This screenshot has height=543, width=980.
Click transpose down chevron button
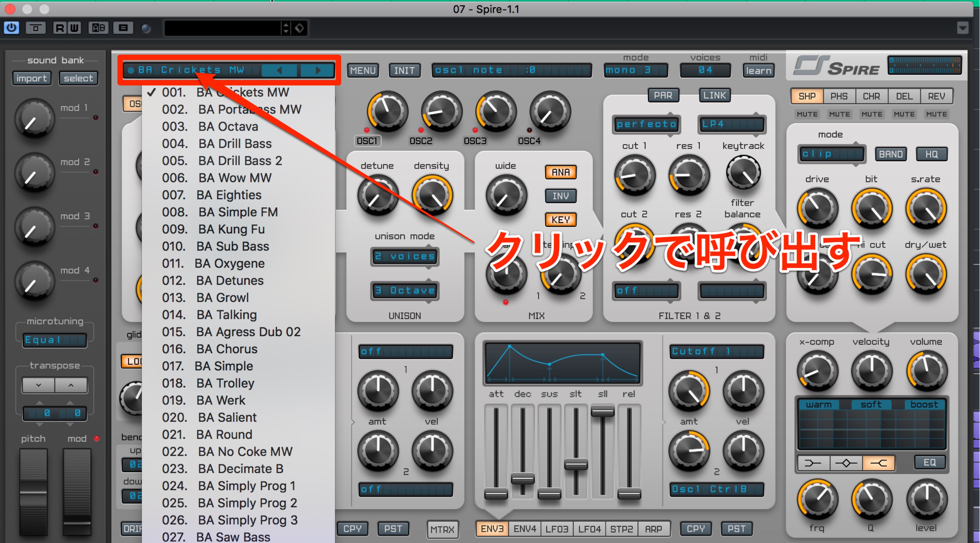[38, 385]
